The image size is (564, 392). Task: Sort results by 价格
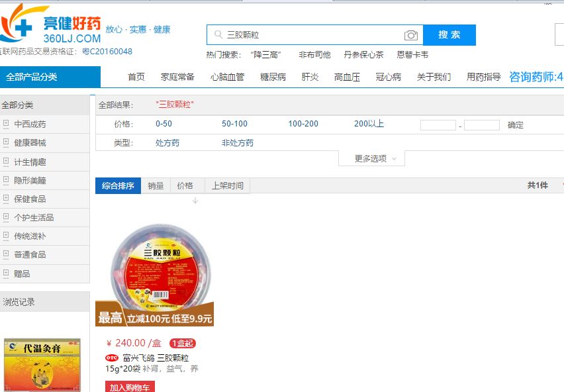(185, 186)
